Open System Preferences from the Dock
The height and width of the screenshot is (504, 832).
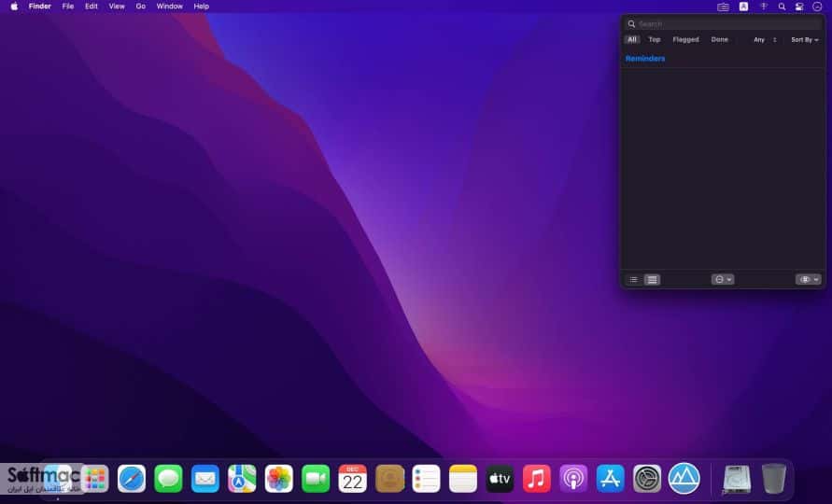[647, 479]
